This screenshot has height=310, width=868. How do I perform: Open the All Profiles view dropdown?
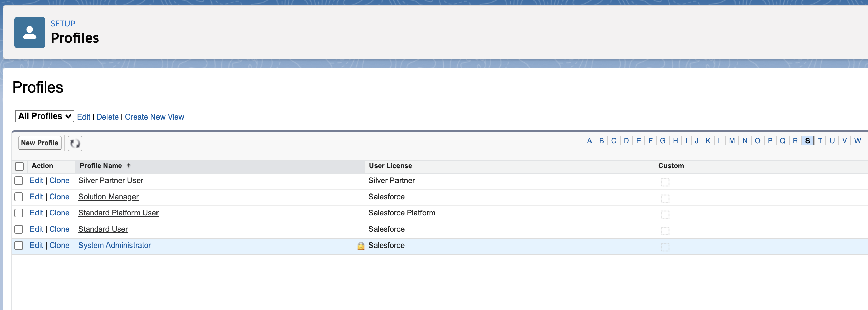pyautogui.click(x=44, y=116)
